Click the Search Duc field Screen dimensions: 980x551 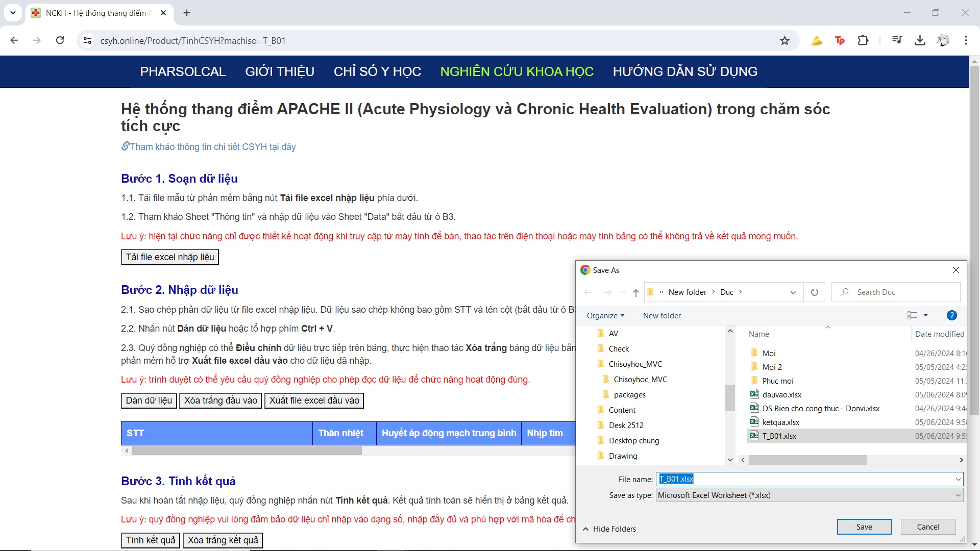pos(896,292)
